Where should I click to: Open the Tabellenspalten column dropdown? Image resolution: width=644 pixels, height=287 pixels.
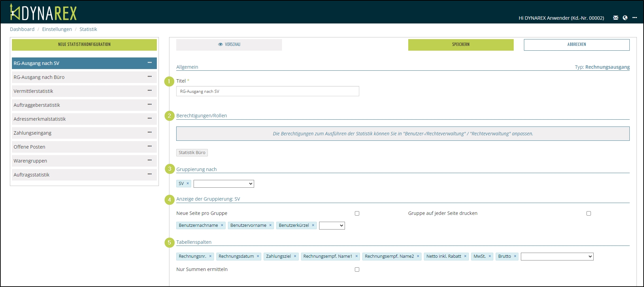[557, 257]
